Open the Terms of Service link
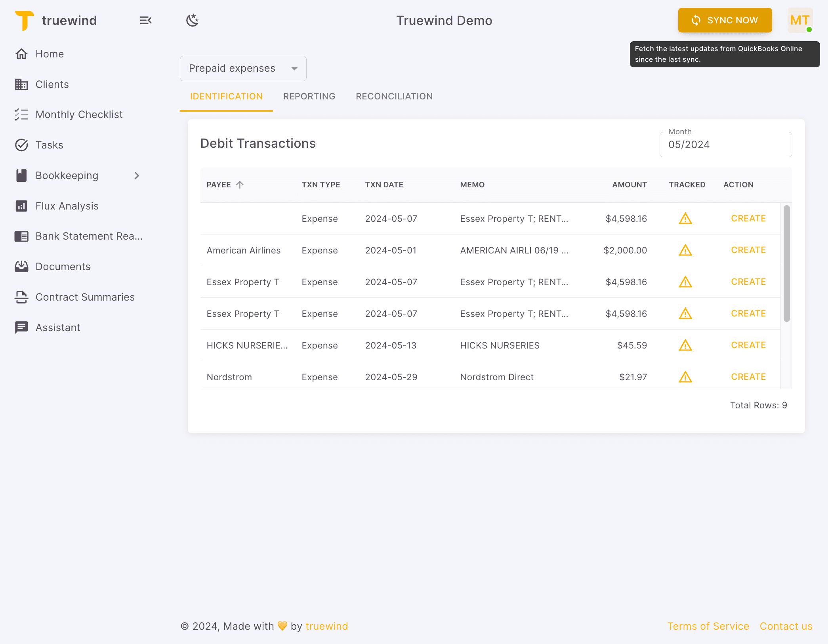The image size is (828, 644). [x=708, y=626]
